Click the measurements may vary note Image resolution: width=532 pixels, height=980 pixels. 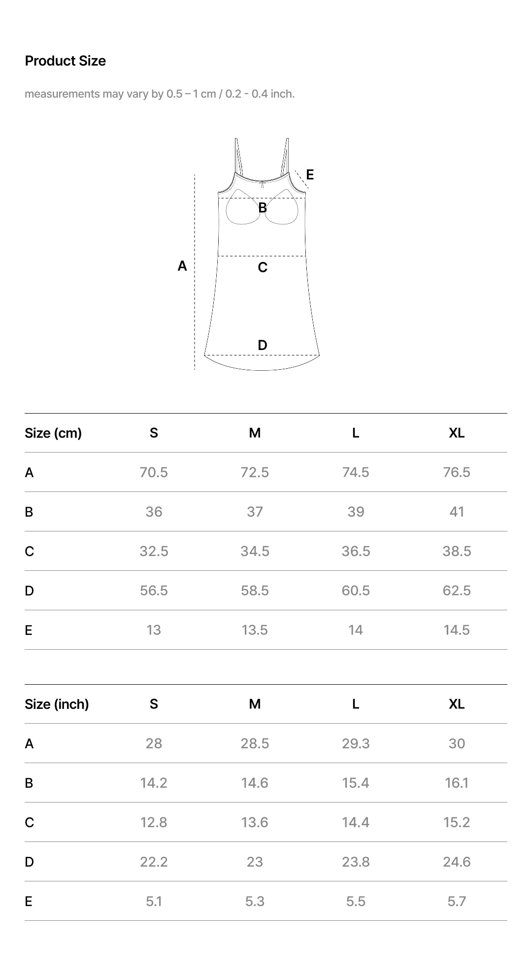160,94
